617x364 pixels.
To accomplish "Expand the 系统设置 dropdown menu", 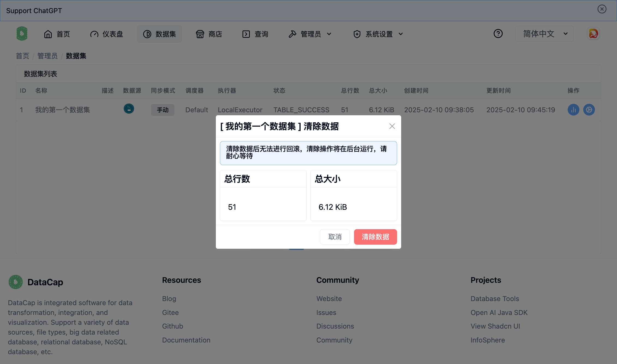I will [x=378, y=34].
